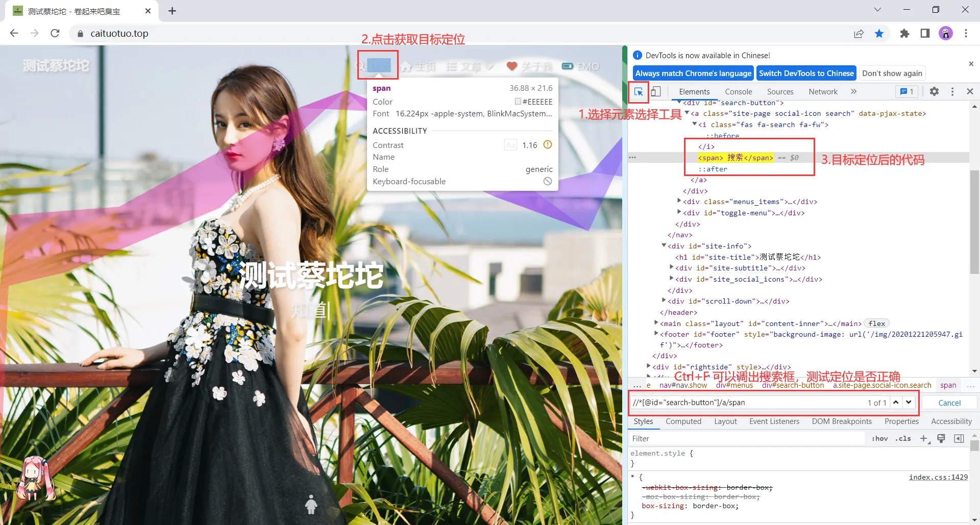Toggle computed styles sidebar pane icon

[x=959, y=438]
